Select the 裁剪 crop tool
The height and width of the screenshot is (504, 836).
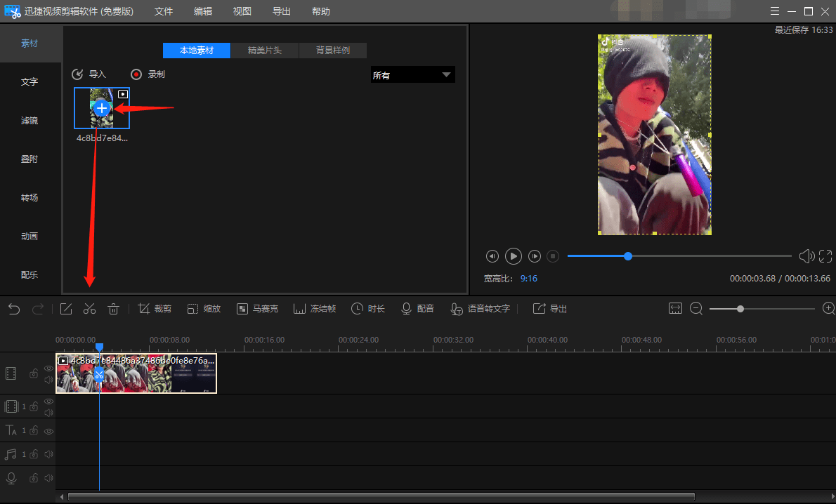click(x=155, y=308)
